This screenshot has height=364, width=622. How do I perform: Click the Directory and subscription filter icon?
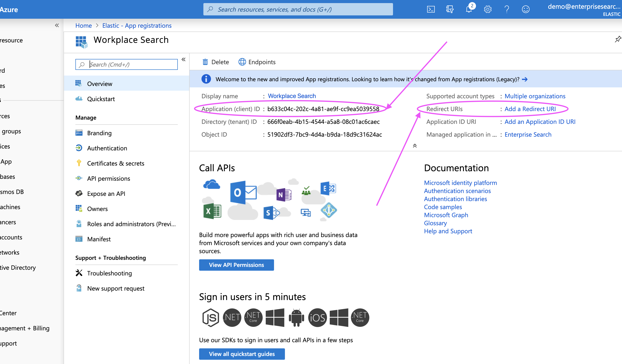(450, 9)
